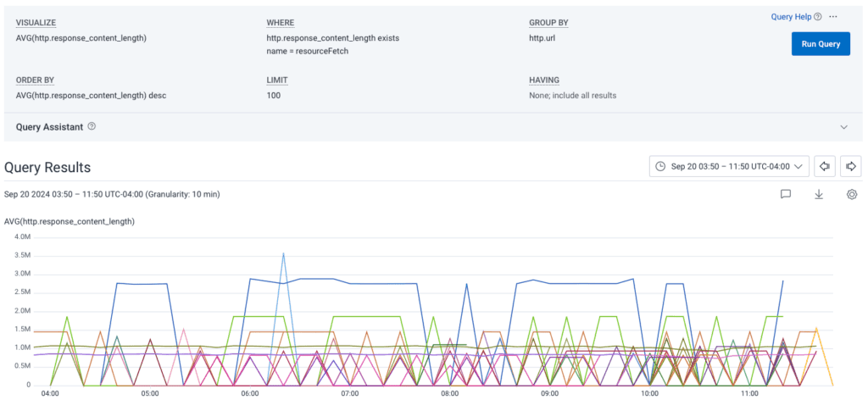Shift time range backward with left arrow
The height and width of the screenshot is (400, 868).
826,166
